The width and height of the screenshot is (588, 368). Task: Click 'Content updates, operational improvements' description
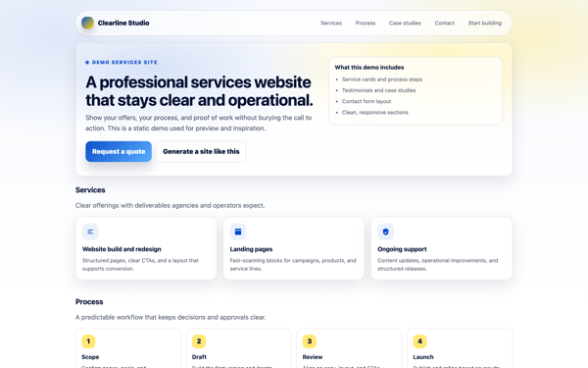438,264
